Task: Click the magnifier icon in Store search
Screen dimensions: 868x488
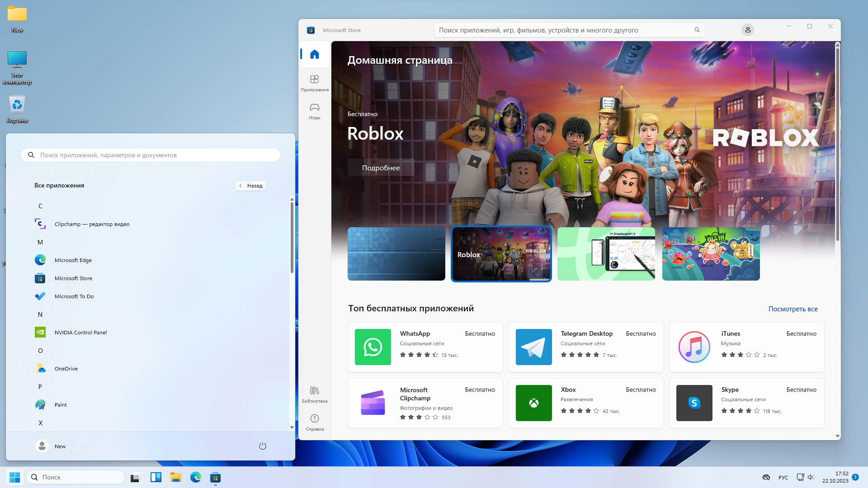Action: [x=697, y=30]
